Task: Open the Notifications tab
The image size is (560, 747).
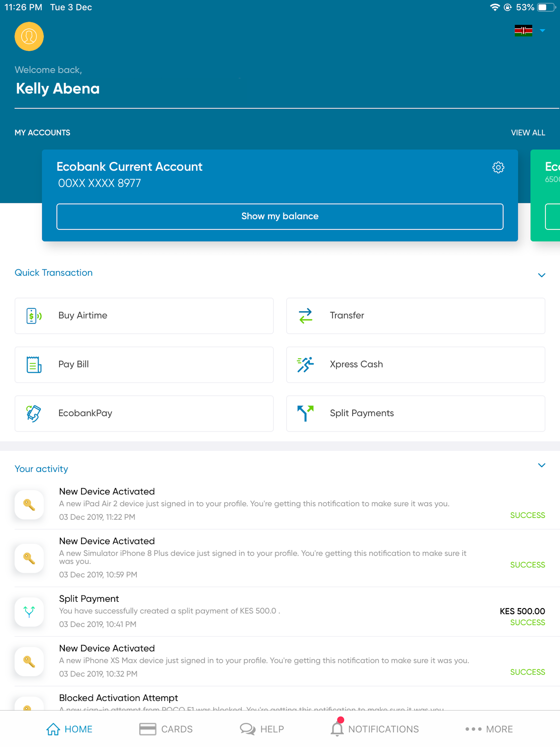Action: [x=375, y=729]
